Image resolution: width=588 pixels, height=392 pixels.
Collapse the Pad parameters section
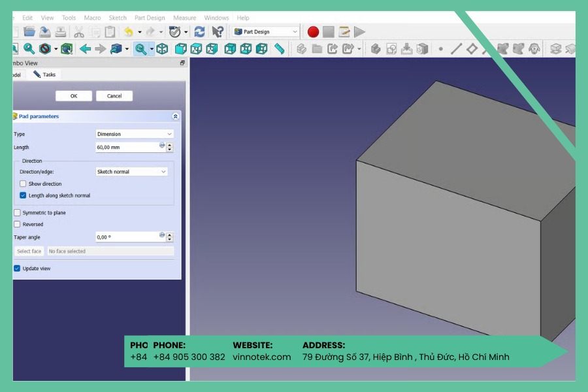pyautogui.click(x=175, y=116)
